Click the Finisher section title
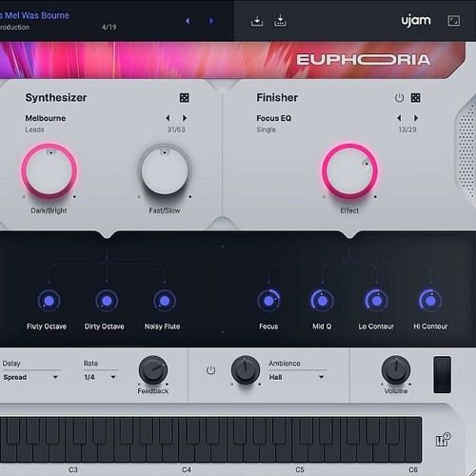This screenshot has height=476, width=476. 277,97
